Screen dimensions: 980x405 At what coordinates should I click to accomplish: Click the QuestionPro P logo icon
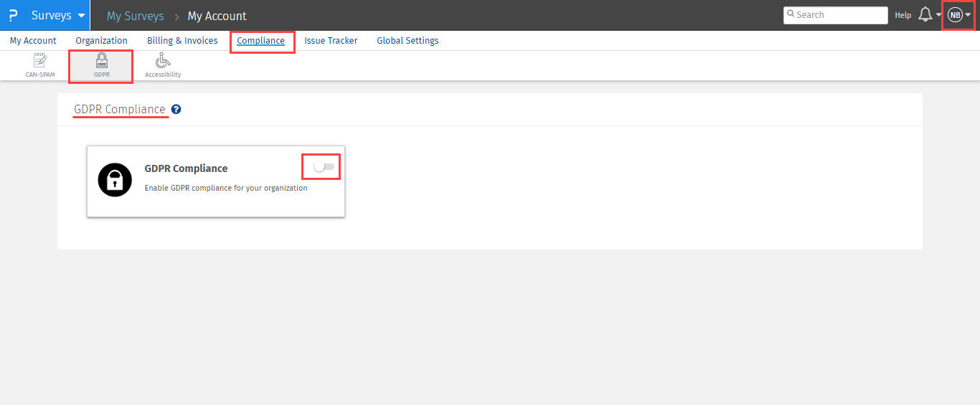point(13,15)
